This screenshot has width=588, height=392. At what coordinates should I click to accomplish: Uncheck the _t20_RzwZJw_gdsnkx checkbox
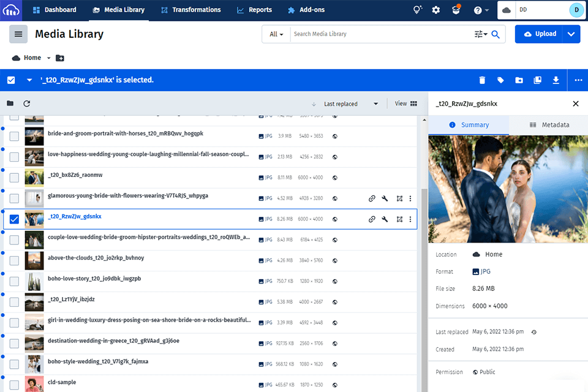tap(14, 219)
